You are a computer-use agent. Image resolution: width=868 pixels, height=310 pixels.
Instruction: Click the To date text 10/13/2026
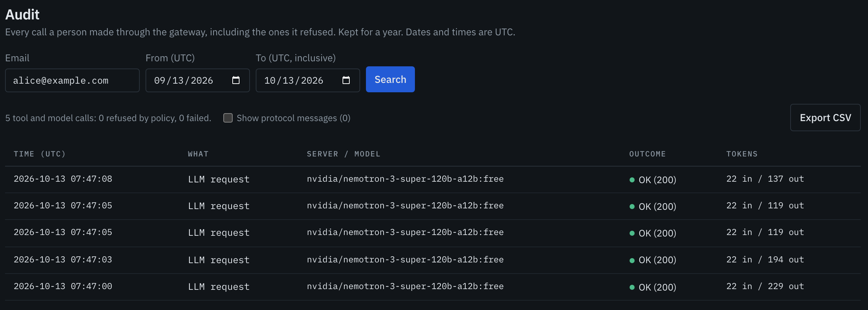pos(294,80)
